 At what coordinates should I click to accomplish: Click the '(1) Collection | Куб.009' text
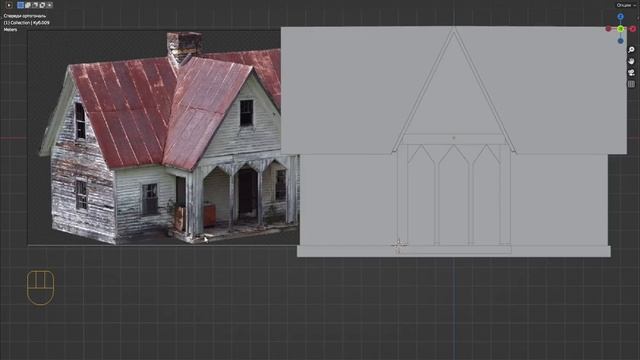27,23
